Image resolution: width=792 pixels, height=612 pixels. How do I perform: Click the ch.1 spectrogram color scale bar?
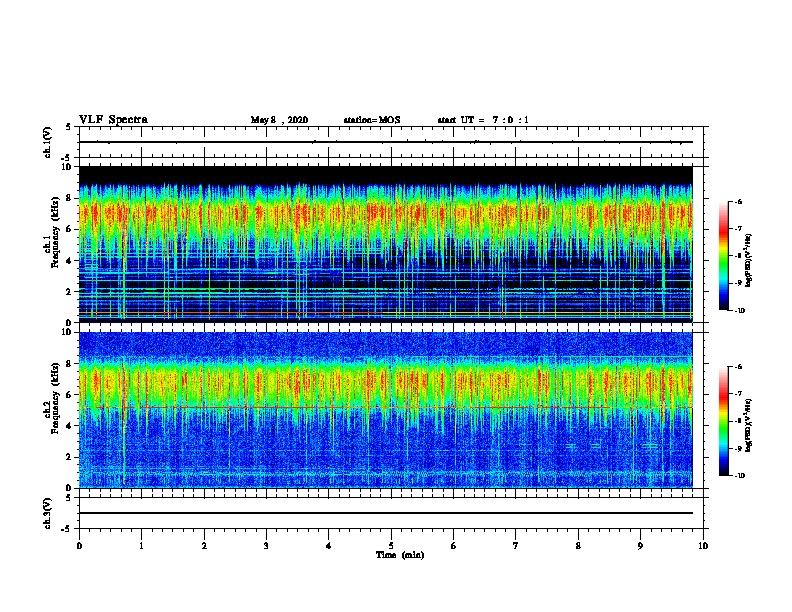point(724,256)
